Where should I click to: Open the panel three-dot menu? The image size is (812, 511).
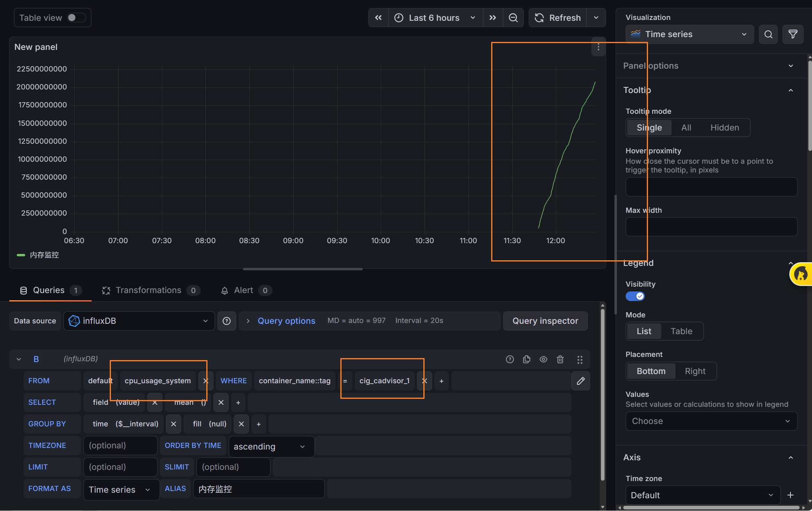(598, 47)
